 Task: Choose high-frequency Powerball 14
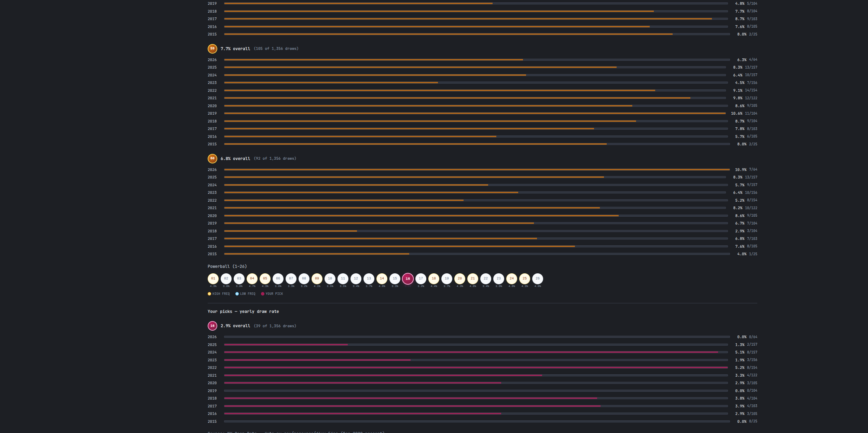click(x=382, y=278)
